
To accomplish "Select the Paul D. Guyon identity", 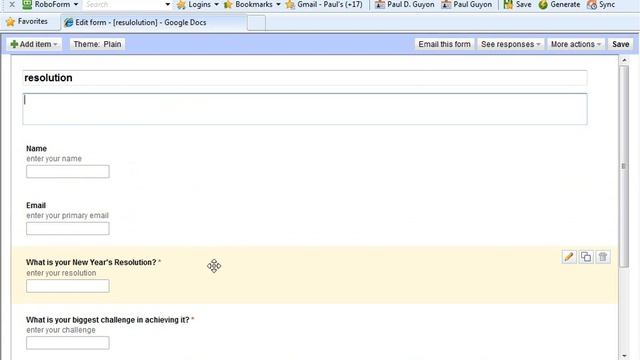I will tap(404, 4).
